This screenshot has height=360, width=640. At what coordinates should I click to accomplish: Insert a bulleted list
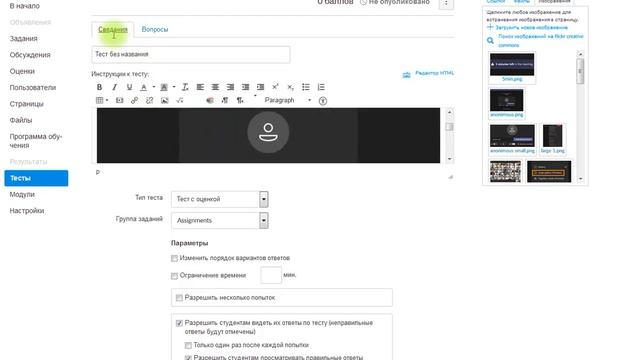click(x=306, y=87)
